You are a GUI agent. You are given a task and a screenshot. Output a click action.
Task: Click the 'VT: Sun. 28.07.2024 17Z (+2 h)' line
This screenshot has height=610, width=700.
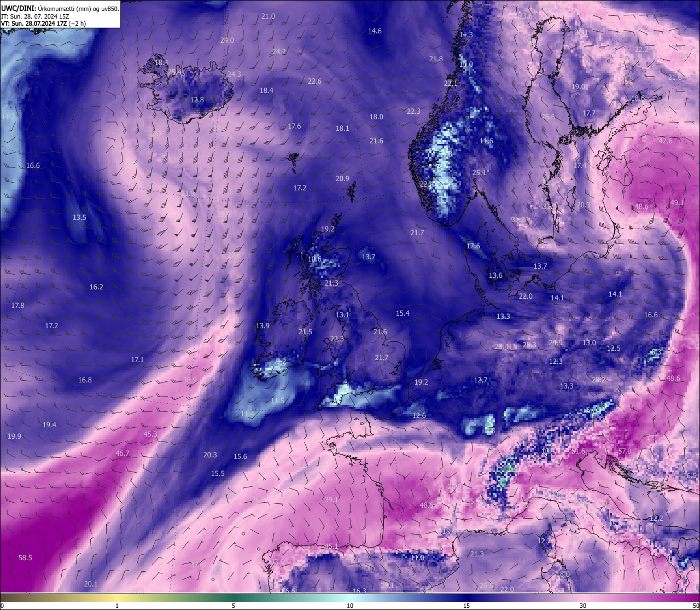(43, 24)
